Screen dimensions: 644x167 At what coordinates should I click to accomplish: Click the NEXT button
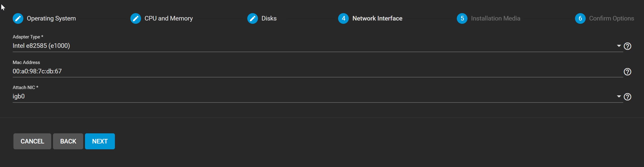(100, 141)
